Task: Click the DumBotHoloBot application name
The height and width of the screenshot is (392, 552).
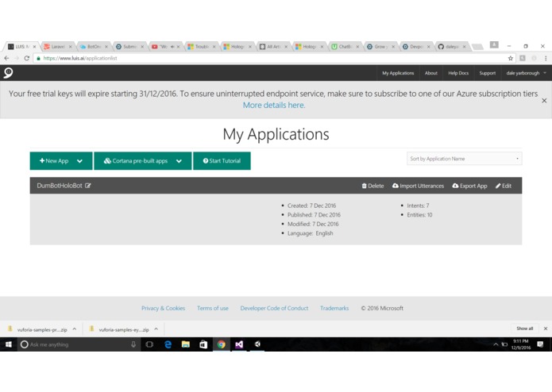Action: [60, 186]
